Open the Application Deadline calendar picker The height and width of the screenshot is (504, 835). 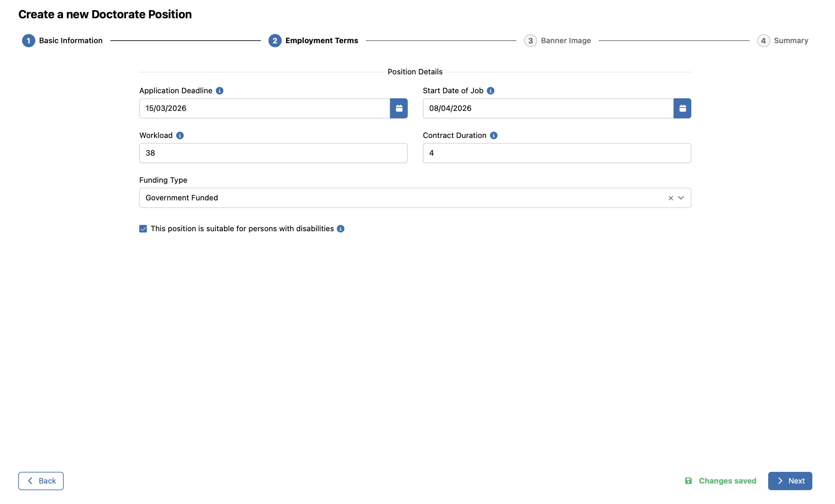(x=399, y=108)
